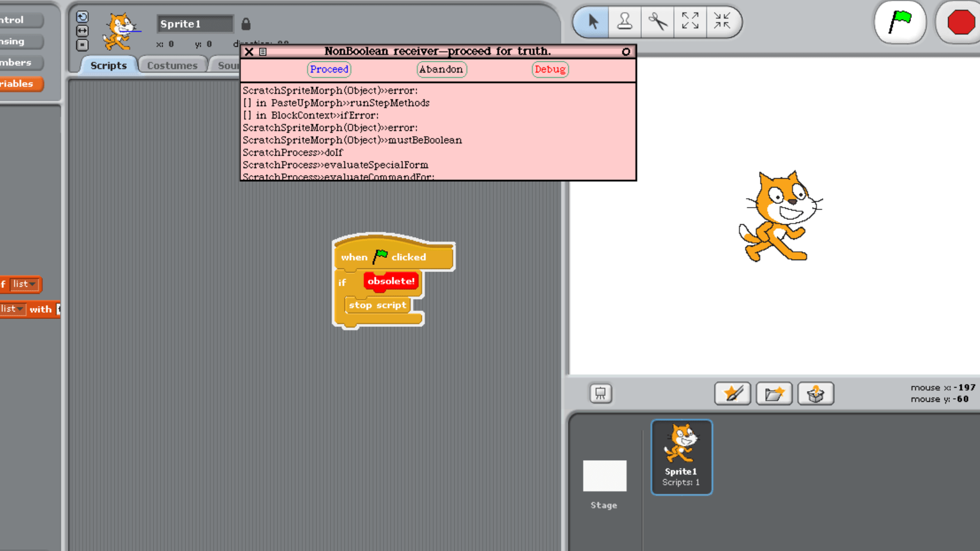Click the green flag to start scripts

900,22
